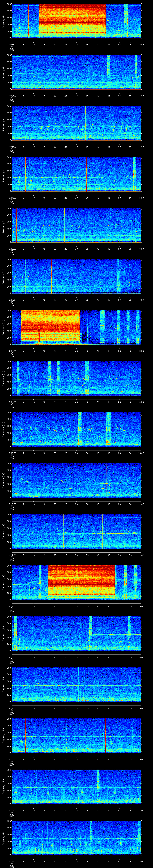Click the "10:00" end time label

tap(141, 453)
